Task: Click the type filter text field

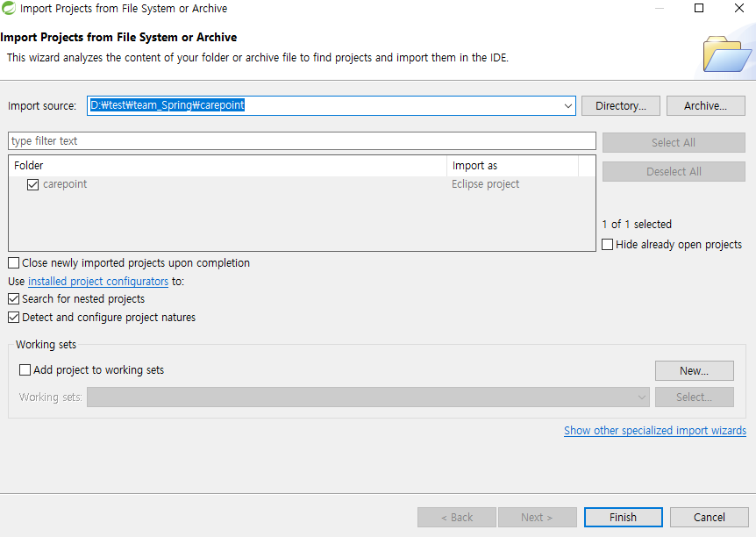Action: [302, 141]
